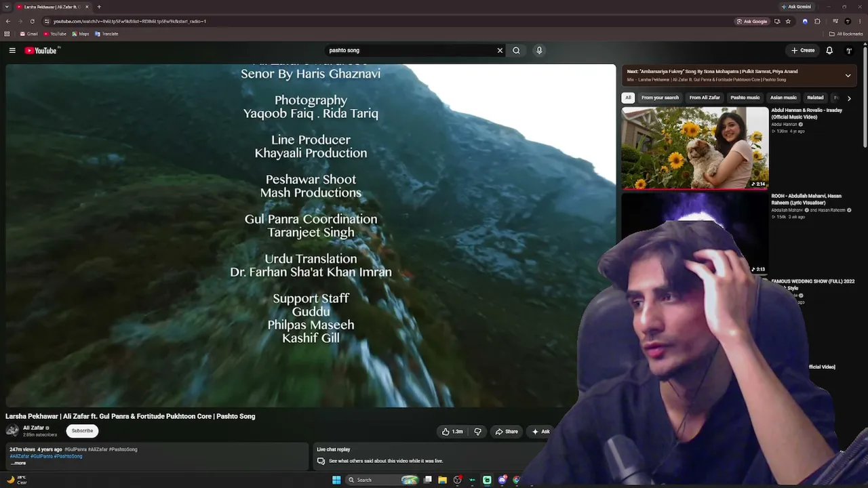Open the All Bookmarks folder
The height and width of the screenshot is (488, 868).
(846, 34)
